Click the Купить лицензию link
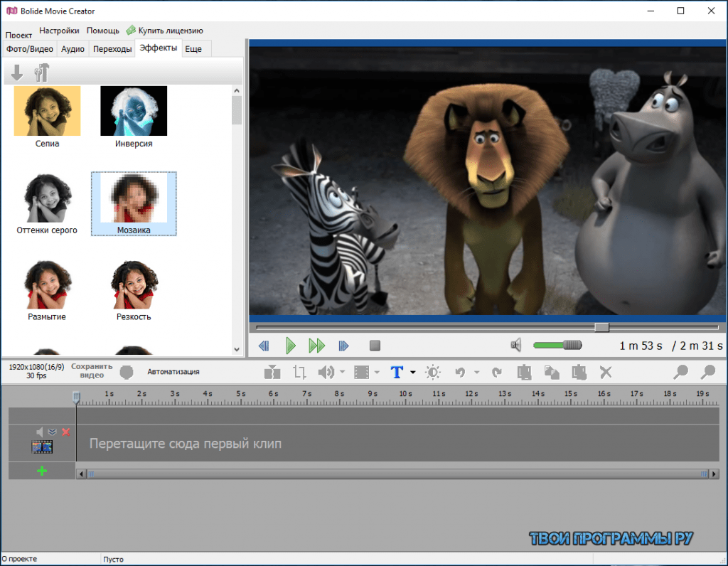The width and height of the screenshot is (728, 566). click(171, 31)
